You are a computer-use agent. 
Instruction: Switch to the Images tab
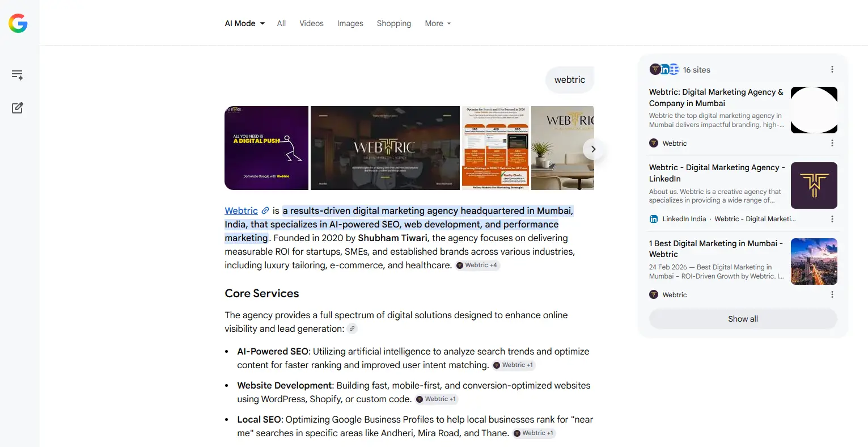(x=350, y=23)
